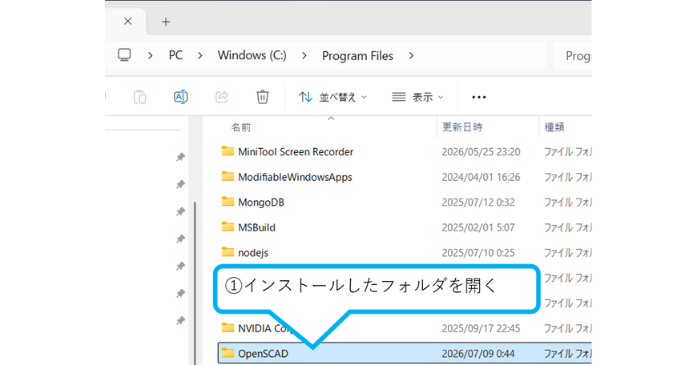Expand chevron between PC and Windows (C:)
Image resolution: width=698 pixels, height=365 pixels.
[x=200, y=56]
